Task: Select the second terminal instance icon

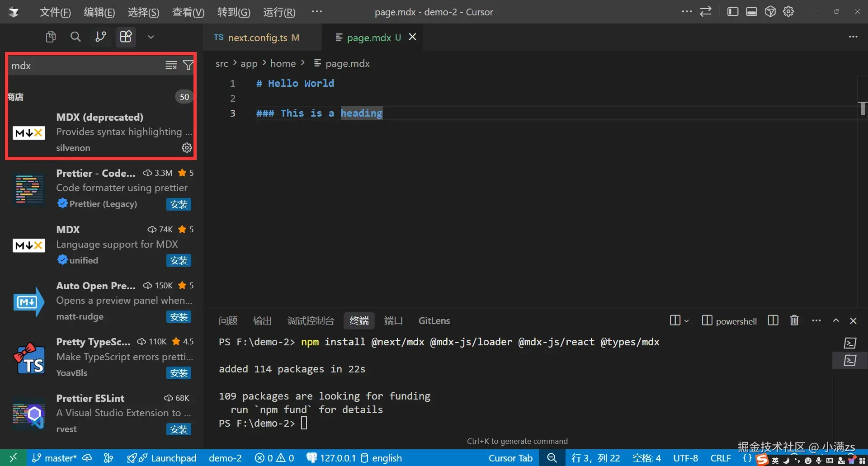Action: [850, 361]
